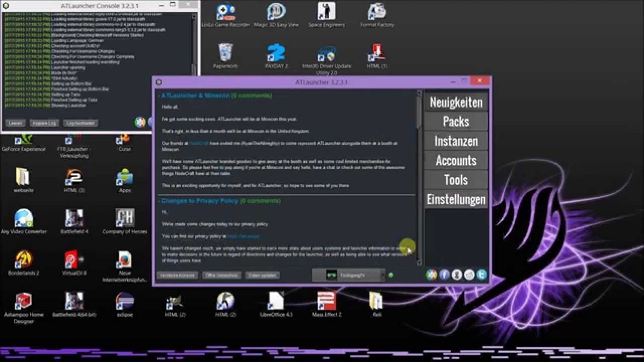This screenshot has height=362, width=644.
Task: Select the Mass Effect 2 desktop icon
Action: [327, 305]
